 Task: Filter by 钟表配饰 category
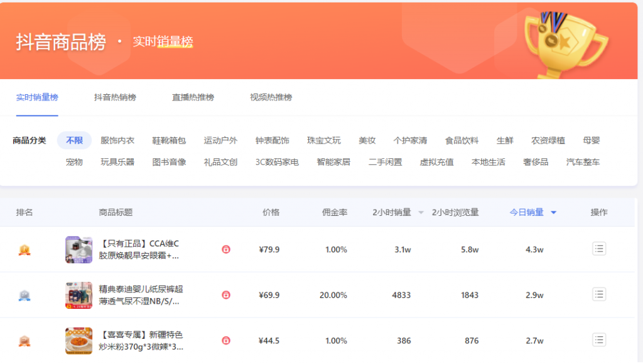(273, 141)
